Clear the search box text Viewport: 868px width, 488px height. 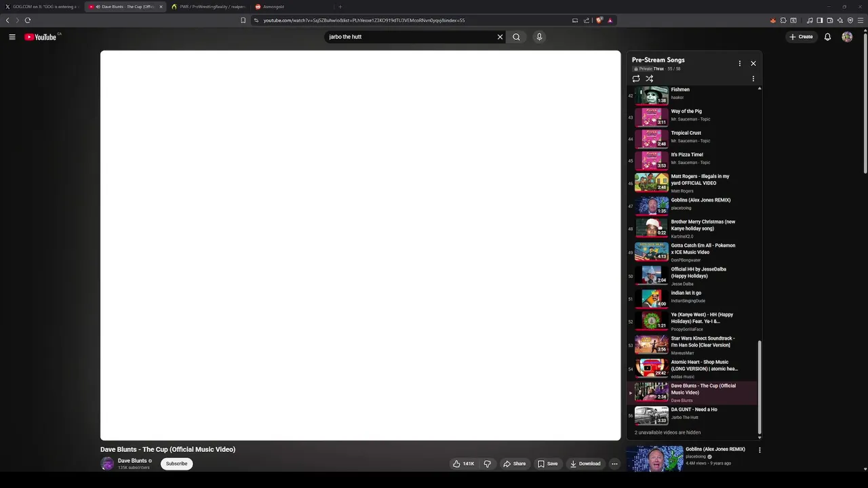pos(500,37)
